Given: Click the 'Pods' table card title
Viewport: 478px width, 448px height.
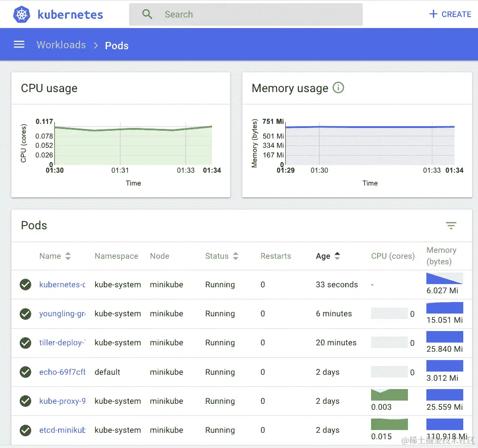Looking at the screenshot, I should coord(34,225).
